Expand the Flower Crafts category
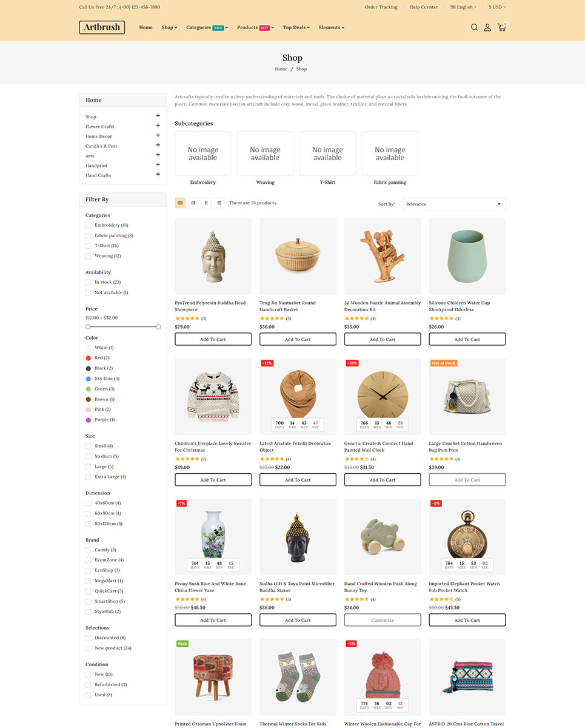Image resolution: width=585 pixels, height=728 pixels. coord(158,126)
